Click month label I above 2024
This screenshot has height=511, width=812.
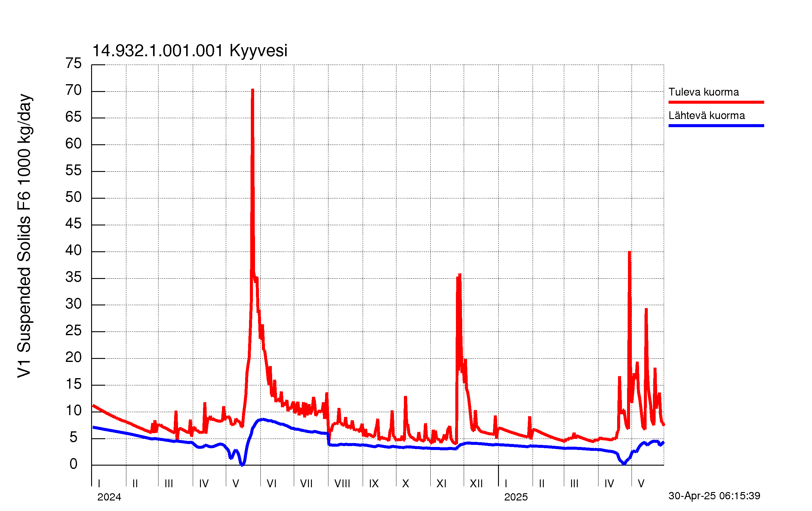click(x=99, y=484)
